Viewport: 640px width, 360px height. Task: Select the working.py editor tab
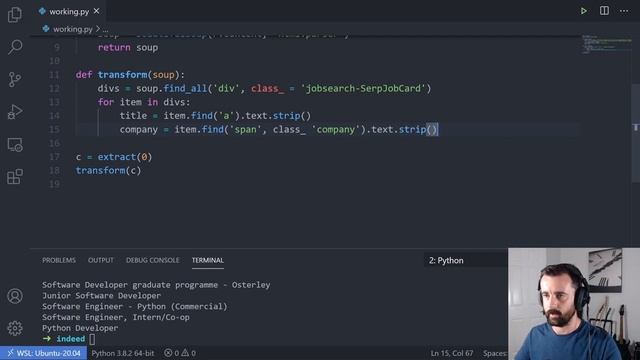click(x=69, y=11)
